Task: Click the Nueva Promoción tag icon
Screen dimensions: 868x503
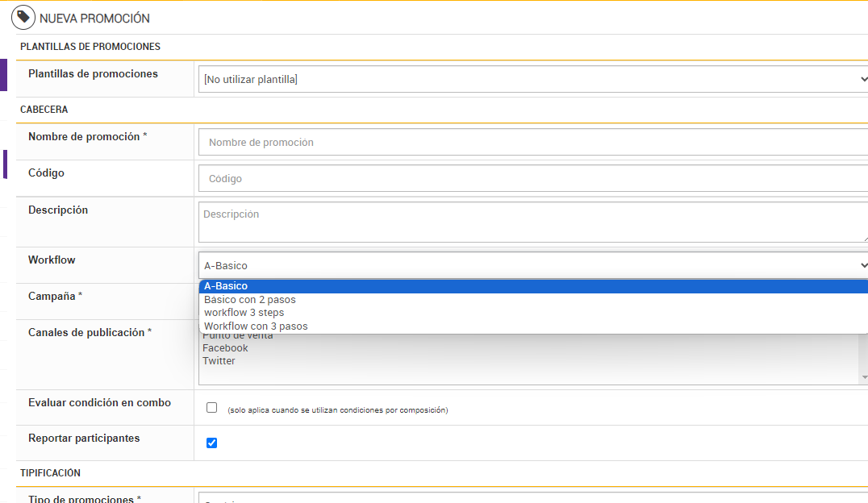Action: point(23,17)
